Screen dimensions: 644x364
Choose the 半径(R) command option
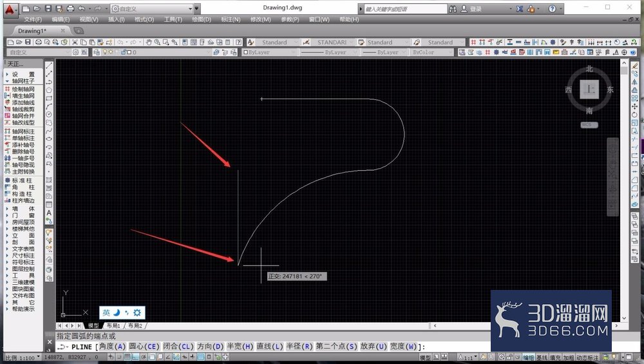(x=299, y=347)
